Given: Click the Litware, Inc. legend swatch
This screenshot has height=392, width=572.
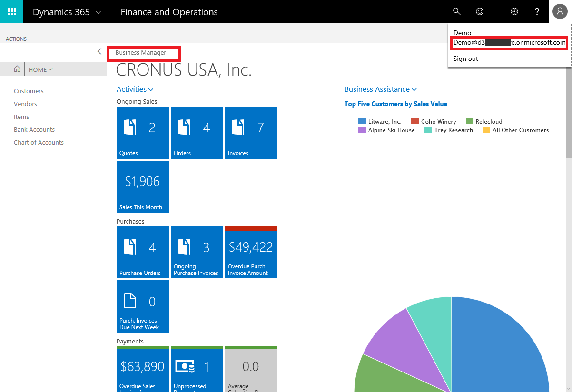Looking at the screenshot, I should 362,122.
